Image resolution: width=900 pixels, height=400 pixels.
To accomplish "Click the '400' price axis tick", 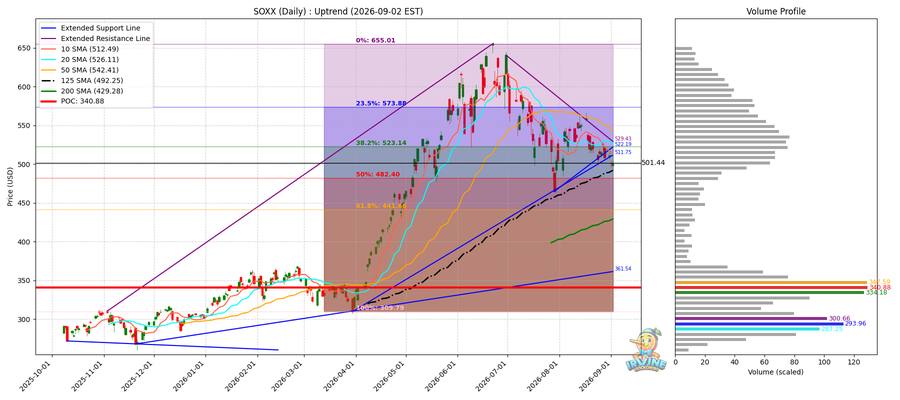I will coord(25,242).
